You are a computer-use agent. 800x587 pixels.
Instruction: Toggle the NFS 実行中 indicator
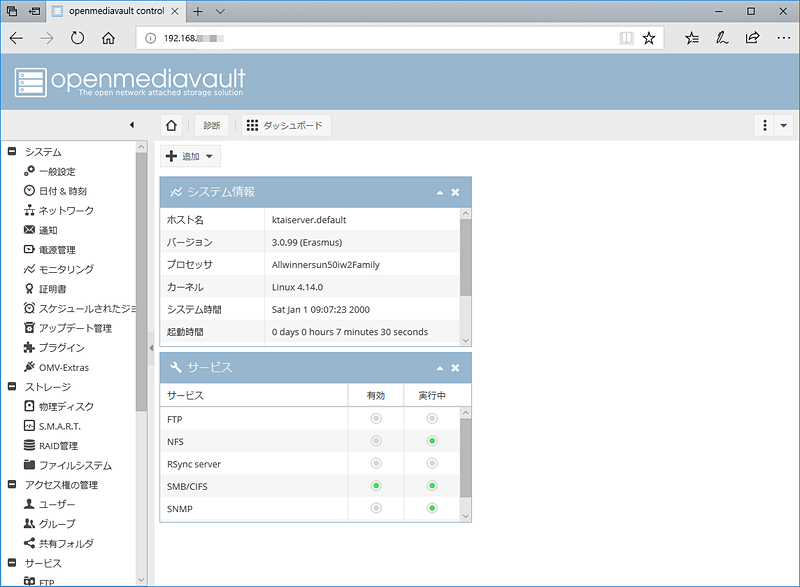(x=431, y=441)
